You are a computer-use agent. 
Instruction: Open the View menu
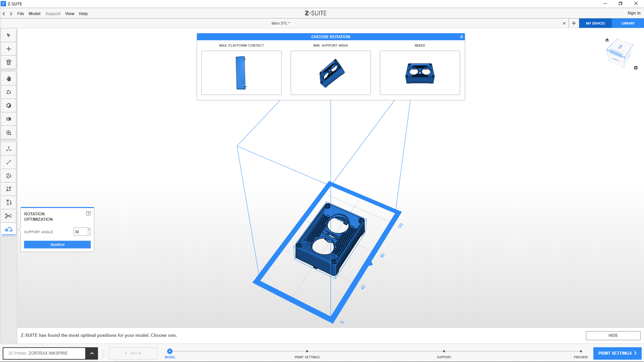coord(69,14)
